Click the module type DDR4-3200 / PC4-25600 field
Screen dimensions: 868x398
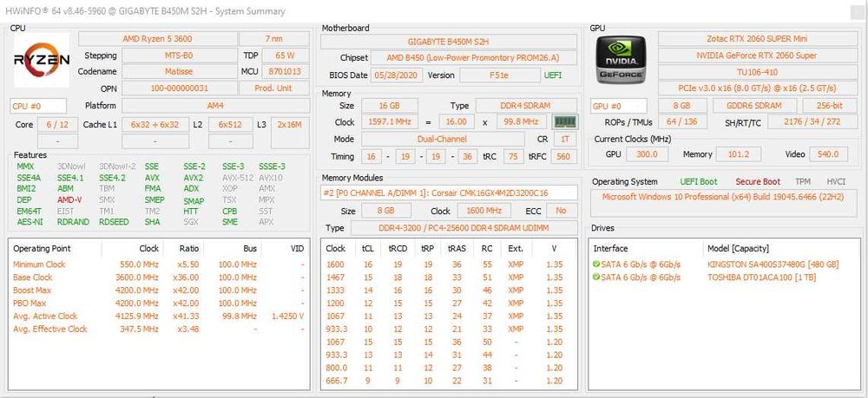[464, 228]
